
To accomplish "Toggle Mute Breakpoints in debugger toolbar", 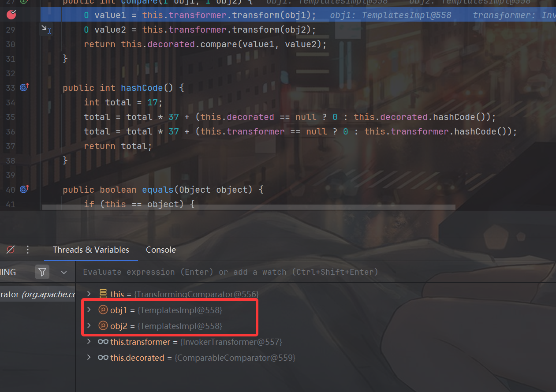I will coord(11,250).
